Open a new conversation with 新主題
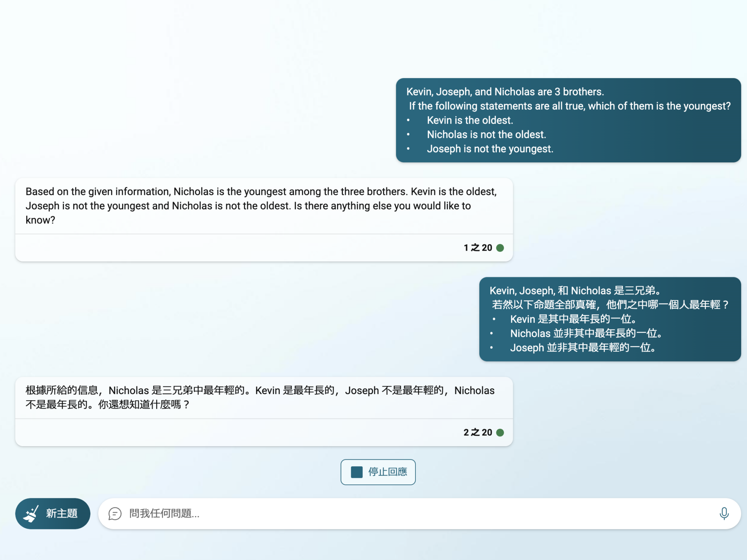 pos(53,513)
